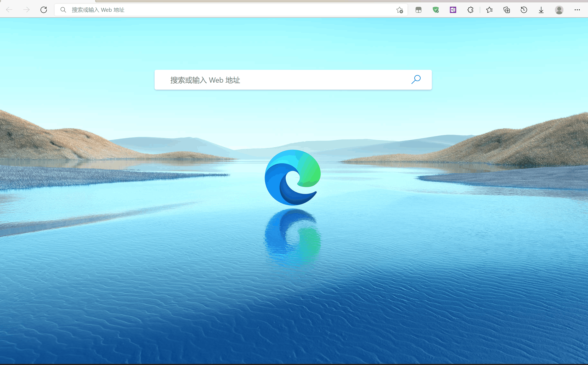The height and width of the screenshot is (365, 588).
Task: Click the Edge logo on page
Action: [292, 177]
